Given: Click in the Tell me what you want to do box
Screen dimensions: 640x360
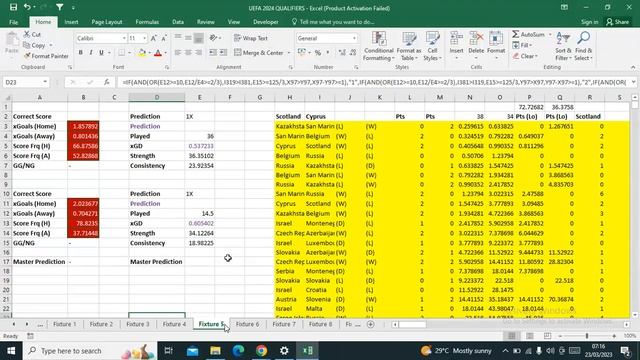Looking at the screenshot, I should point(333,22).
